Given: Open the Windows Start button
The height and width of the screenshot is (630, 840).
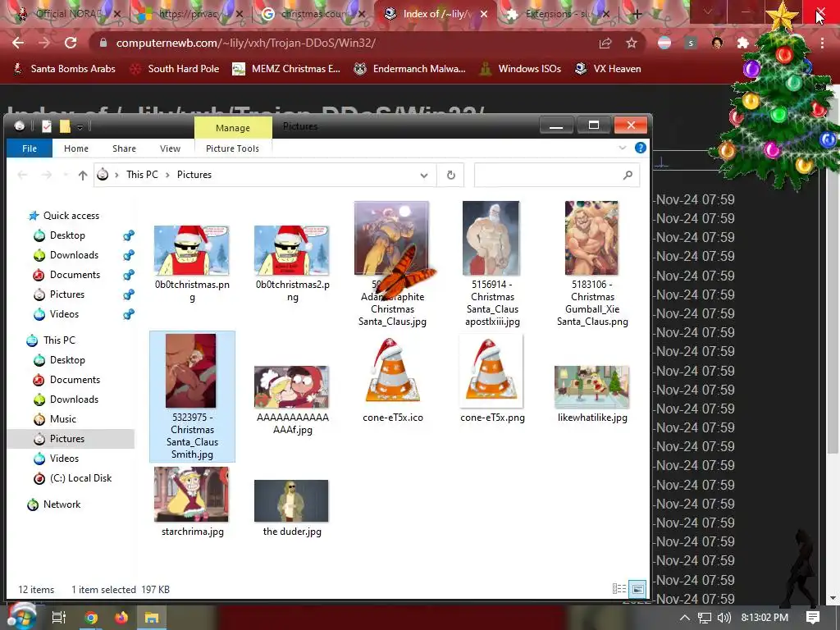Looking at the screenshot, I should [x=21, y=617].
